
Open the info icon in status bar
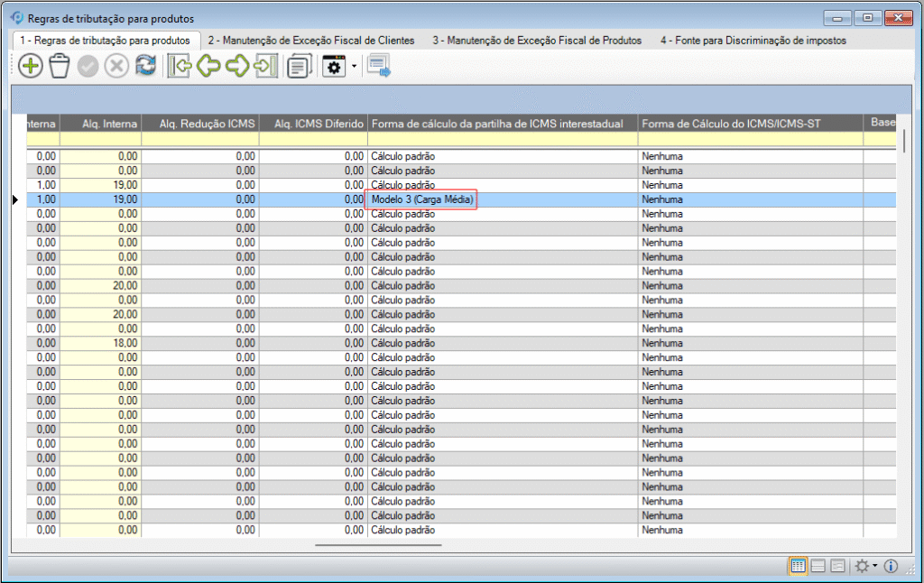coord(891,566)
